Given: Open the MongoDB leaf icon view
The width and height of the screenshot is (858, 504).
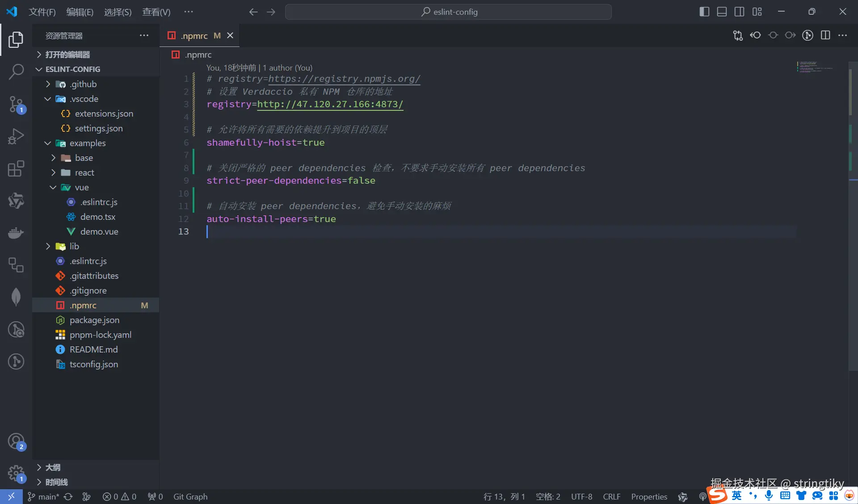Looking at the screenshot, I should click(x=16, y=297).
